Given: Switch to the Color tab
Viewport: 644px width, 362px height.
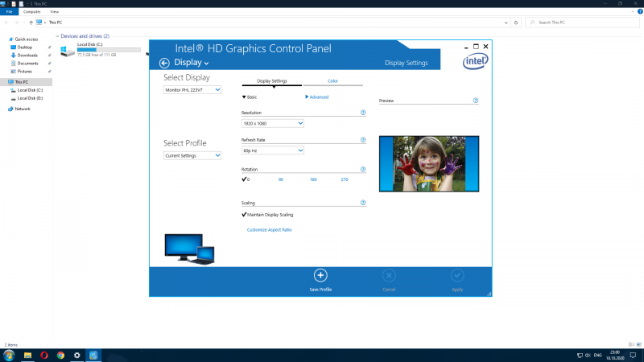Looking at the screenshot, I should tap(332, 81).
